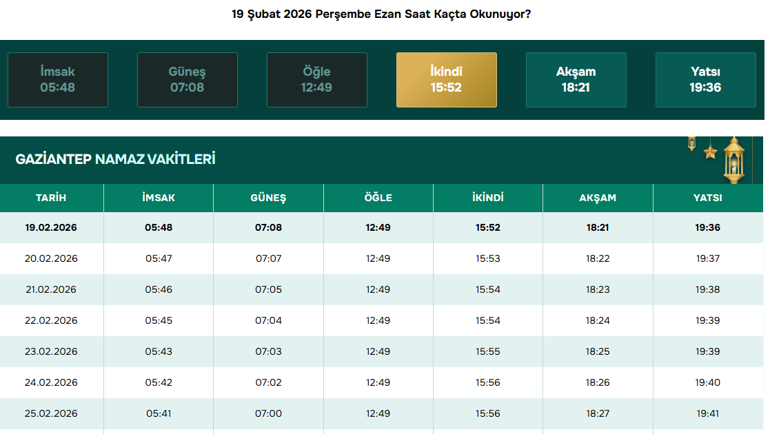Click İmsak value 05:41 in table

[x=159, y=413]
